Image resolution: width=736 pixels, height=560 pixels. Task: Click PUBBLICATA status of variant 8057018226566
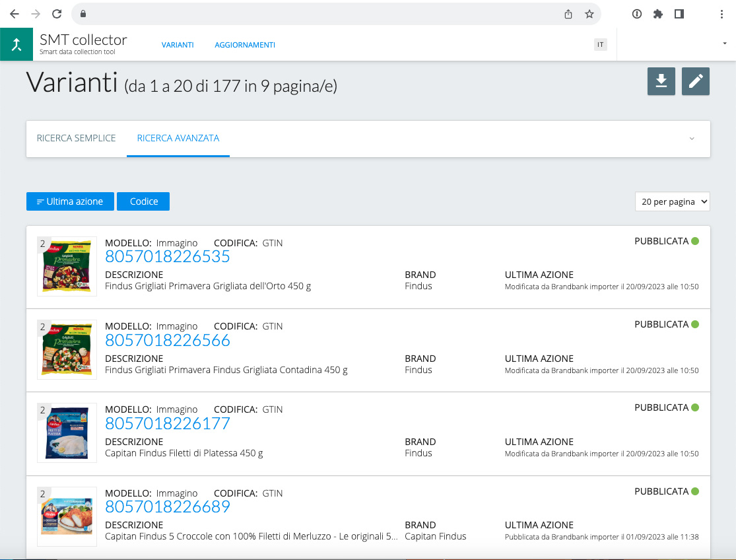[x=667, y=324]
